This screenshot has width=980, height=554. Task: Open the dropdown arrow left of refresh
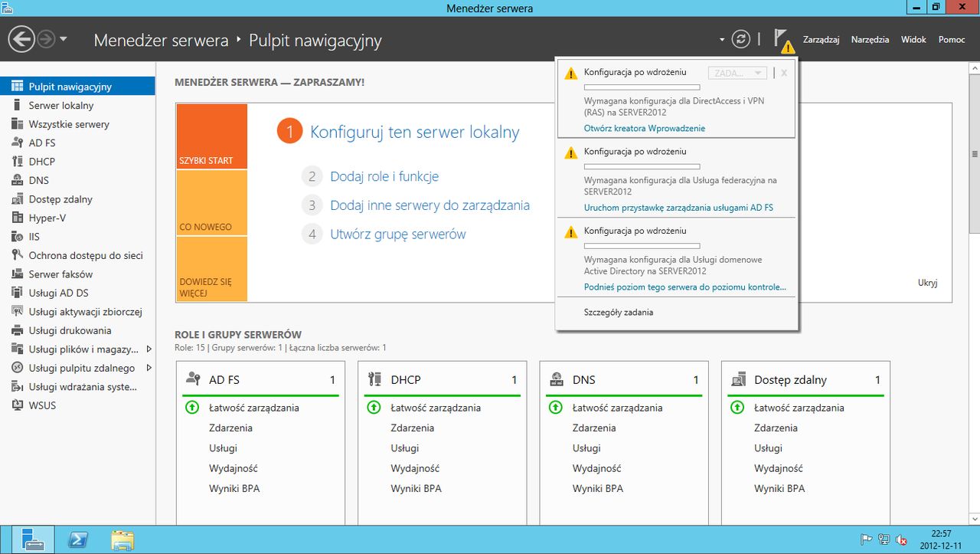(x=722, y=40)
